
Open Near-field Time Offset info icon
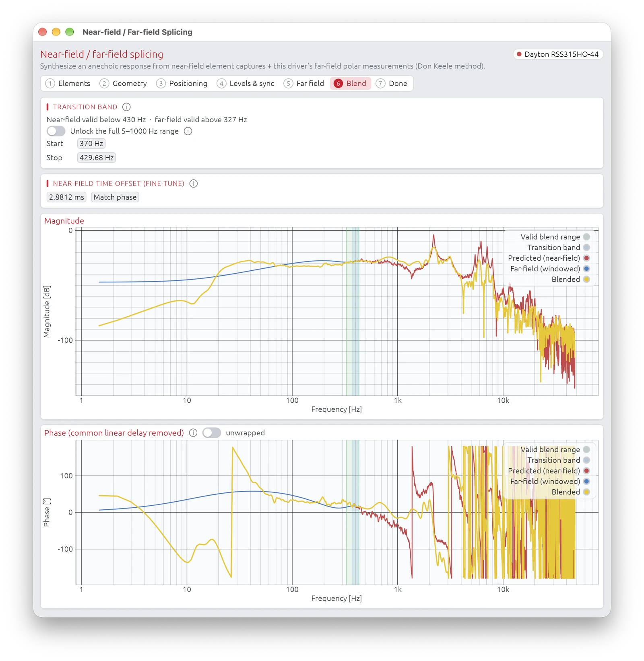(x=194, y=183)
